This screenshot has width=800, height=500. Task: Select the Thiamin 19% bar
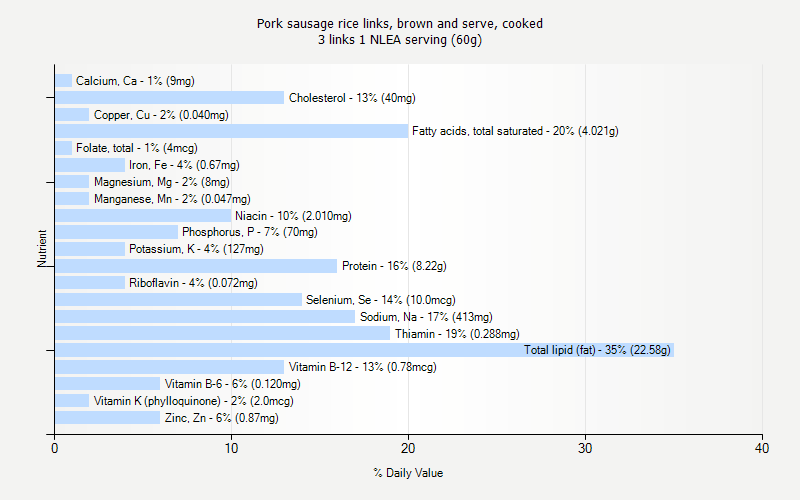[222, 333]
